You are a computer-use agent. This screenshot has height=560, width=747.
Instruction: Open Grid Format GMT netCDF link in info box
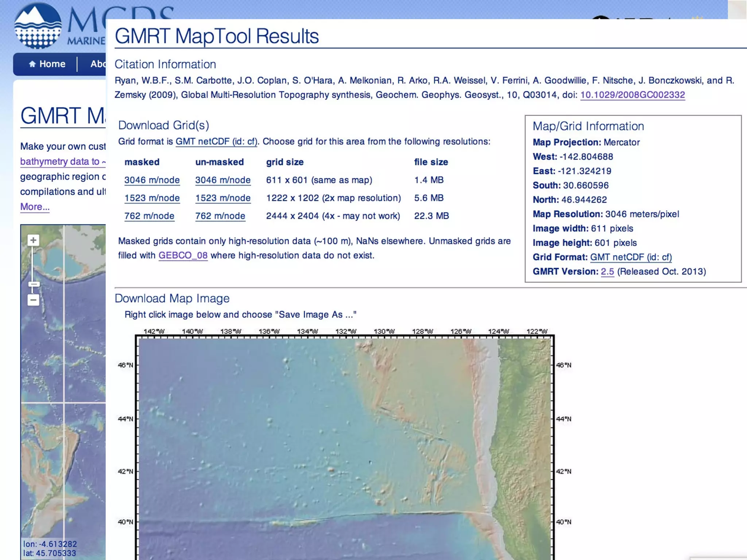pyautogui.click(x=631, y=257)
